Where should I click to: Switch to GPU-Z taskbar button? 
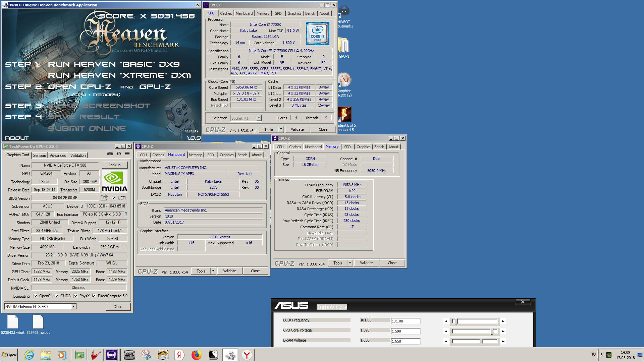tap(79, 355)
